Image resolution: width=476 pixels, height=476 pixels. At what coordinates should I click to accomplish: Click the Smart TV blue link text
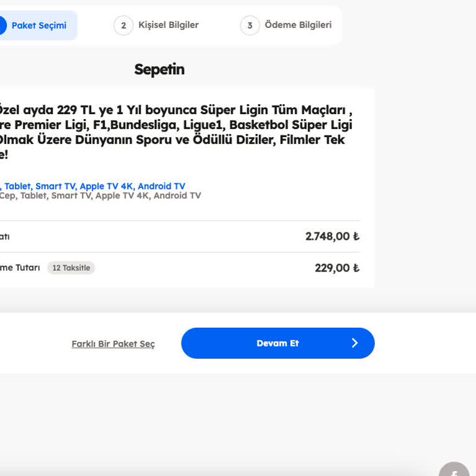click(55, 186)
